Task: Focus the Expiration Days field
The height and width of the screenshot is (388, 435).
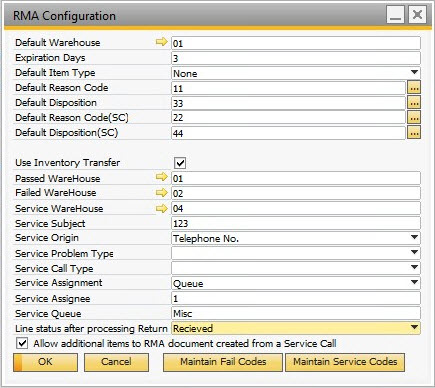Action: [x=296, y=58]
